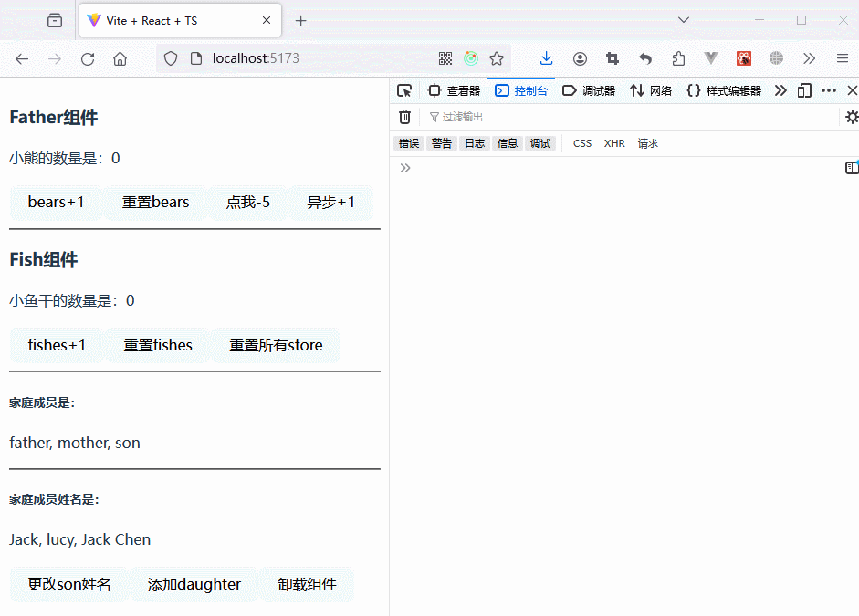Reload the page with refresh icon
Viewport: 859px width, 616px height.
click(88, 58)
